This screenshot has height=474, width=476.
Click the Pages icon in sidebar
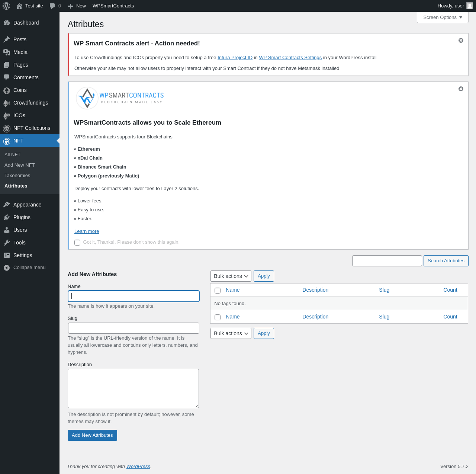pos(7,65)
